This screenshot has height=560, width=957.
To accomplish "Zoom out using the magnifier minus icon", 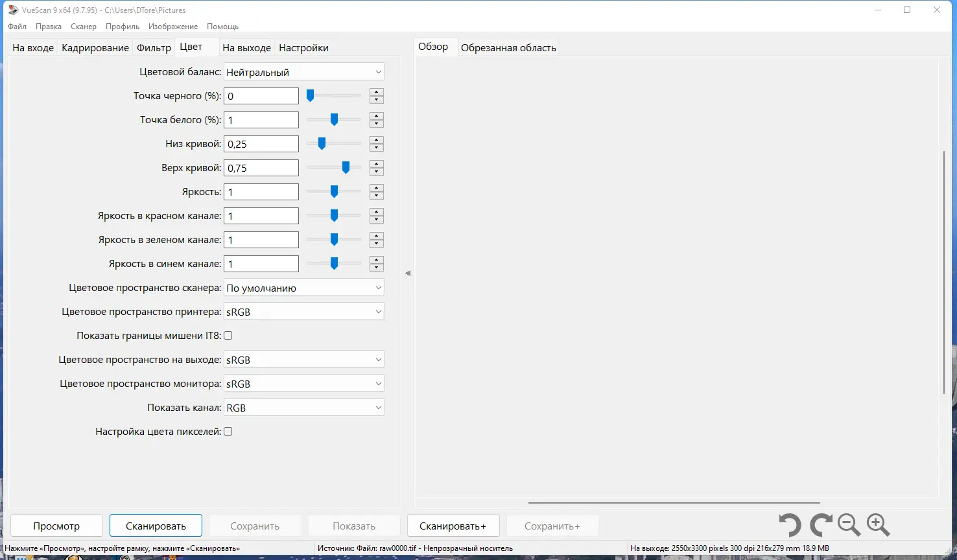I will coord(849,525).
